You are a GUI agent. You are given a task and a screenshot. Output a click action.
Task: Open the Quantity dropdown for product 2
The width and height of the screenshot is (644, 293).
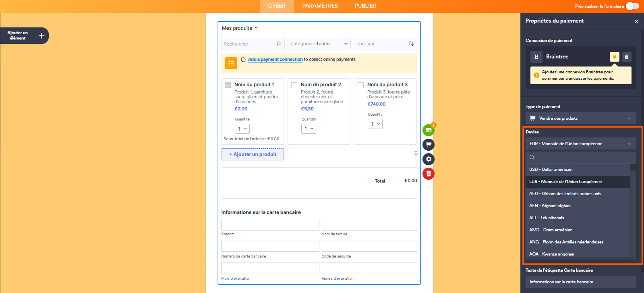click(x=309, y=129)
